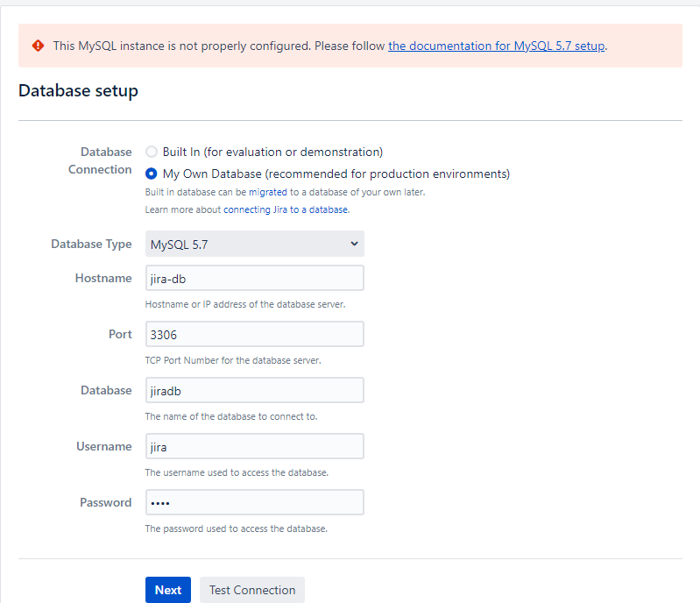
Task: Select Built In database radio option
Action: (x=152, y=152)
